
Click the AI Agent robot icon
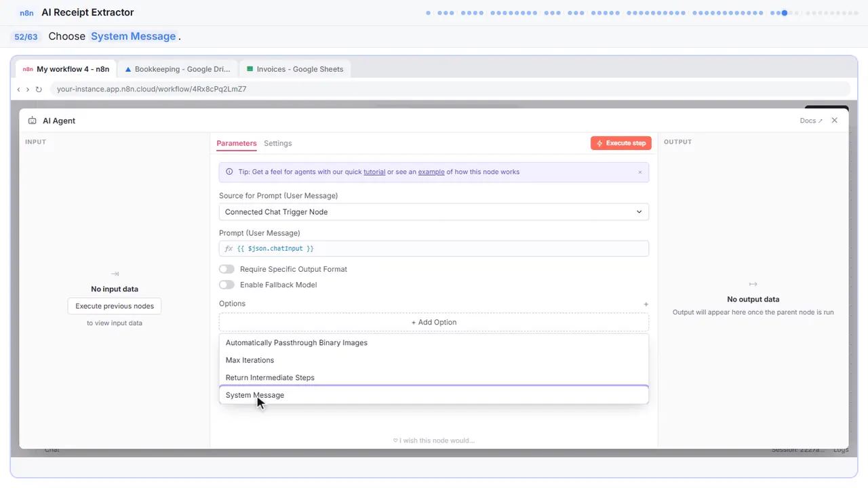coord(33,121)
